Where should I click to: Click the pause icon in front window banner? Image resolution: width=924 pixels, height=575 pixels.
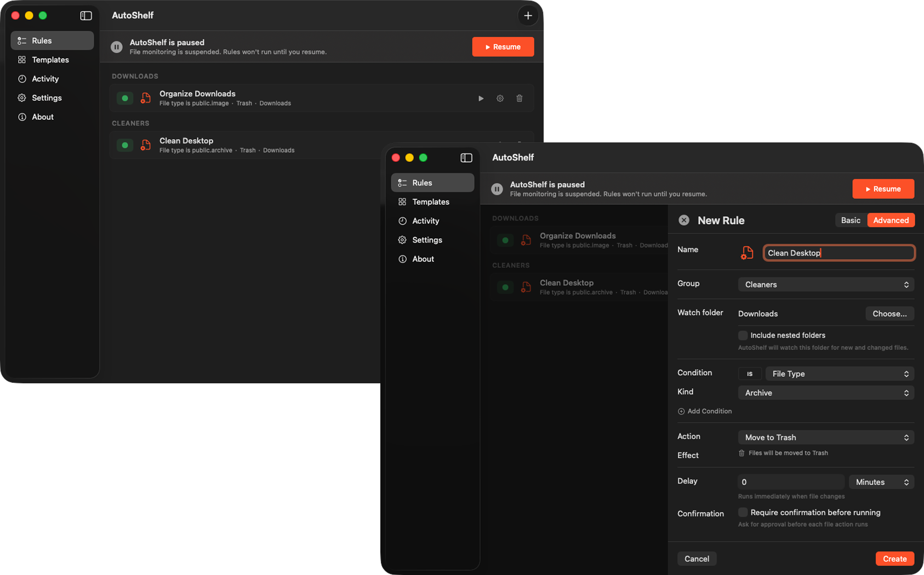497,189
